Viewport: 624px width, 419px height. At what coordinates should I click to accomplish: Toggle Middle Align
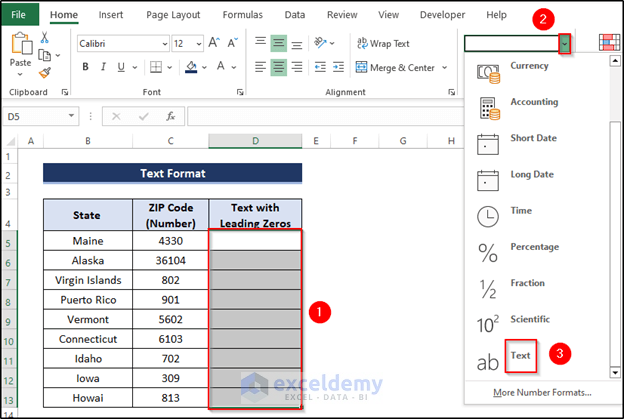click(x=279, y=43)
